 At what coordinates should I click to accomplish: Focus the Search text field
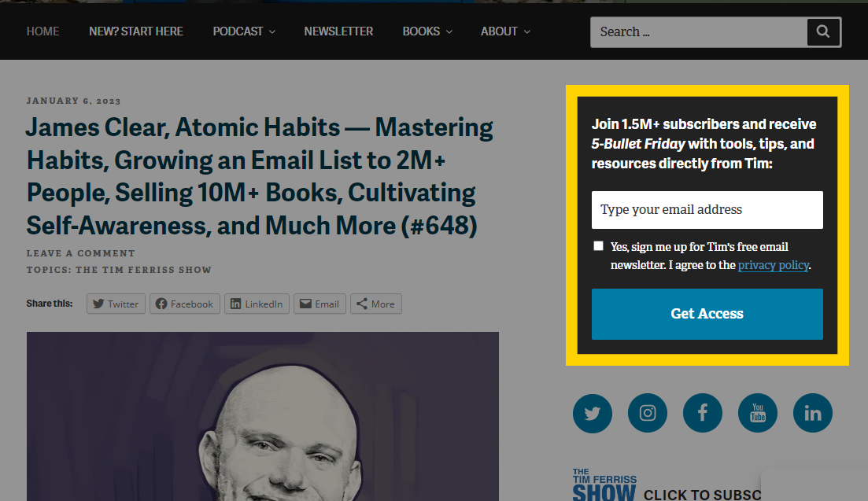point(699,32)
